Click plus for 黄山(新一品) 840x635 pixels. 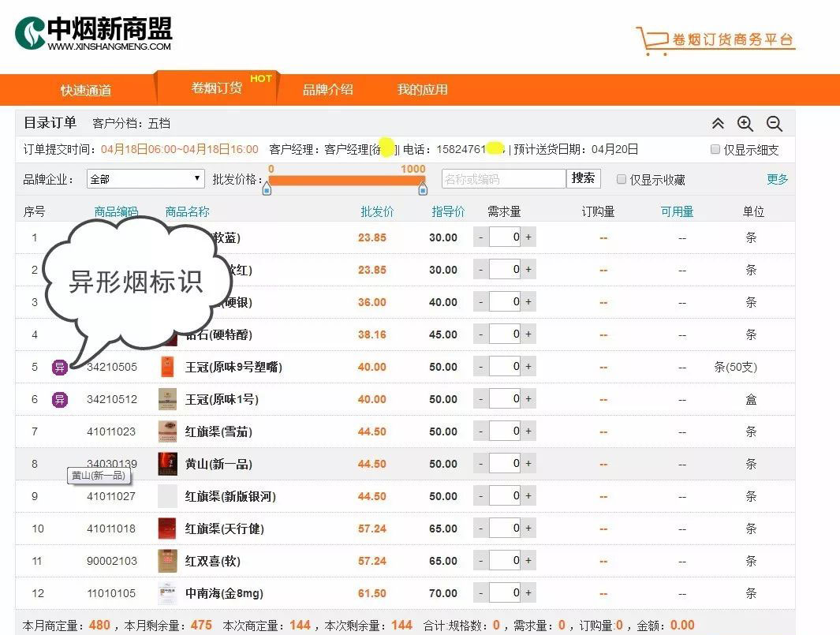[528, 464]
